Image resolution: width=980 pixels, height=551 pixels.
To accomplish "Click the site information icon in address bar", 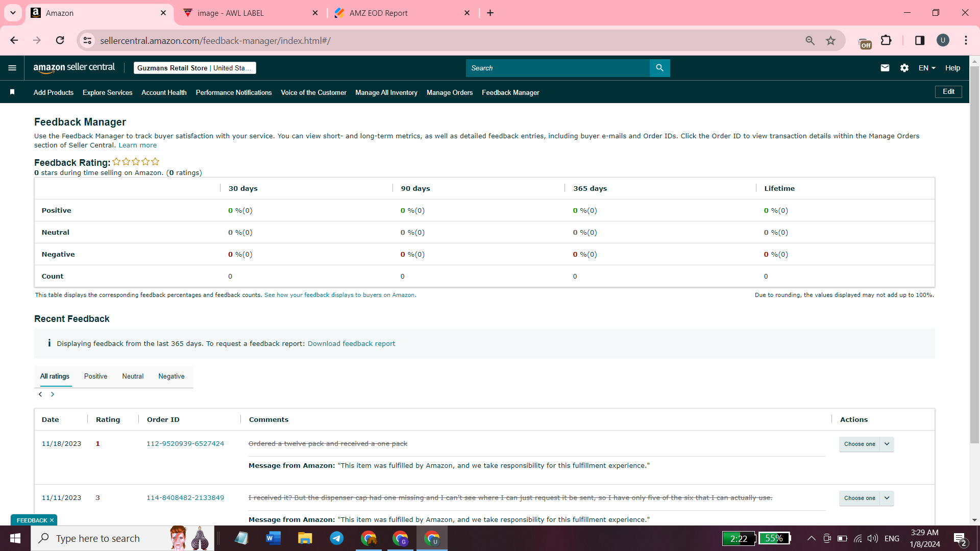I will pos(88,40).
